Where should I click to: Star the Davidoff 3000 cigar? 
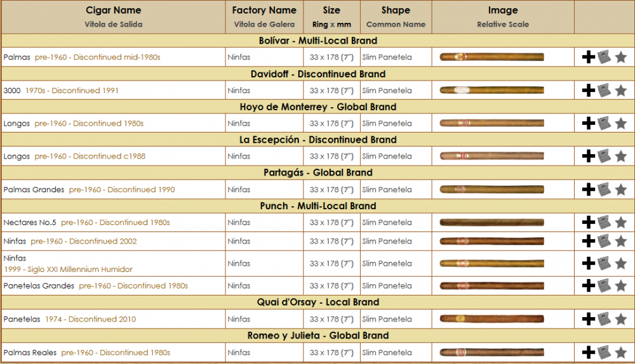(621, 90)
